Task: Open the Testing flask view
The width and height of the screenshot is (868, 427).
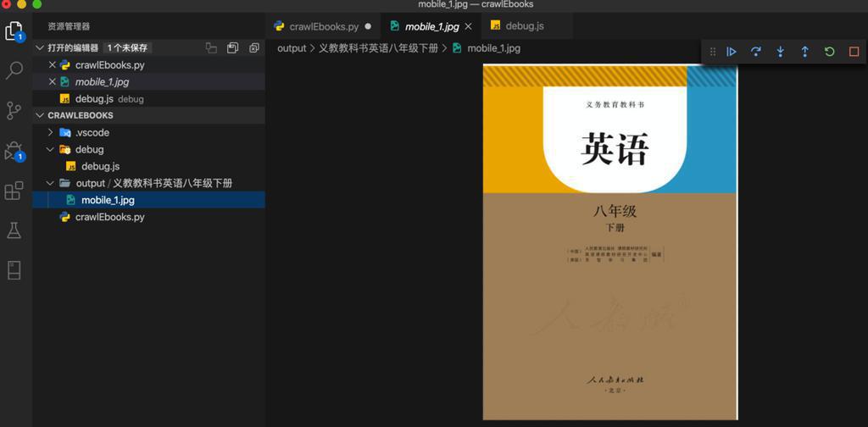Action: 14,230
